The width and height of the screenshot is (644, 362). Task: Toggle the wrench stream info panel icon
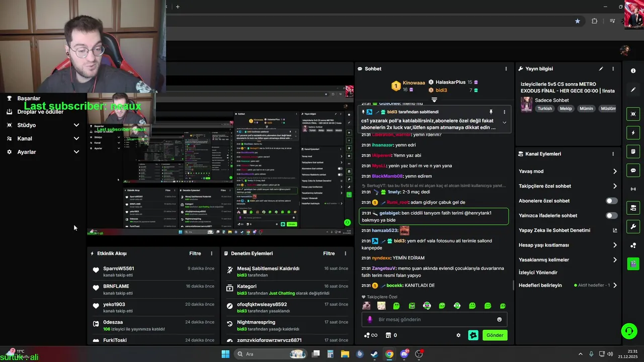[633, 227]
